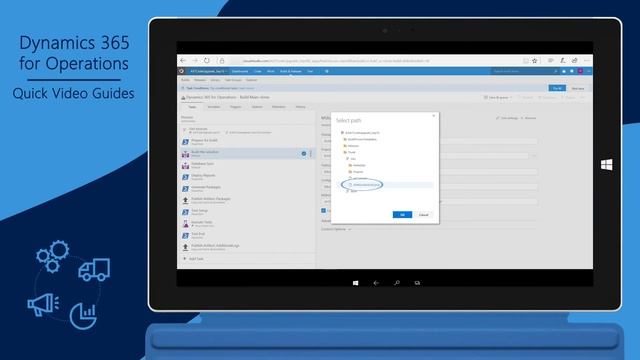The image size is (640, 360).
Task: Click Add Task below the task list
Action: click(x=193, y=259)
